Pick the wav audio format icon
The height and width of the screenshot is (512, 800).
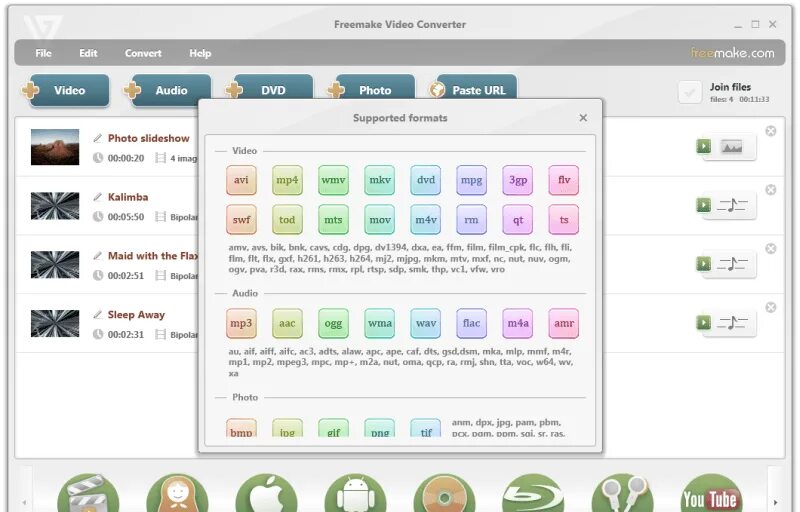[x=426, y=323]
